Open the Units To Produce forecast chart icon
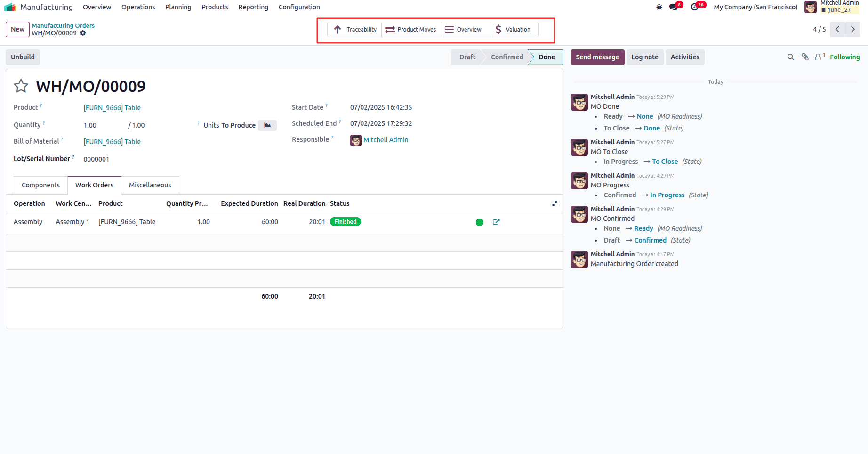Screen dimensions: 868x454 point(267,125)
